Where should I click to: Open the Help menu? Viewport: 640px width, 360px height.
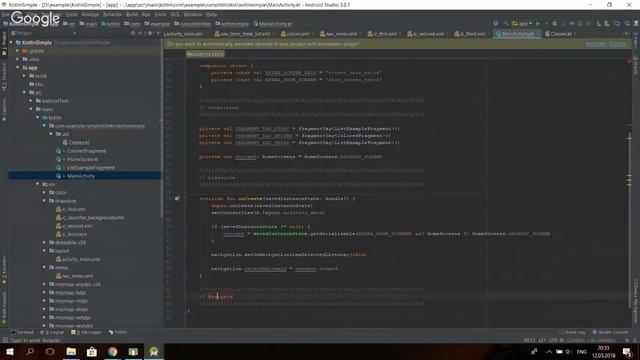pos(211,14)
